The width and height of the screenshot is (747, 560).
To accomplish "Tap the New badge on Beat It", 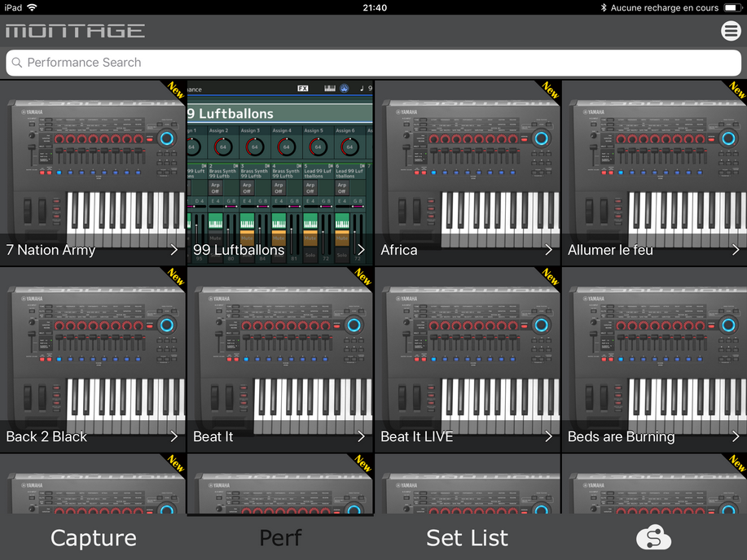I will tap(363, 277).
